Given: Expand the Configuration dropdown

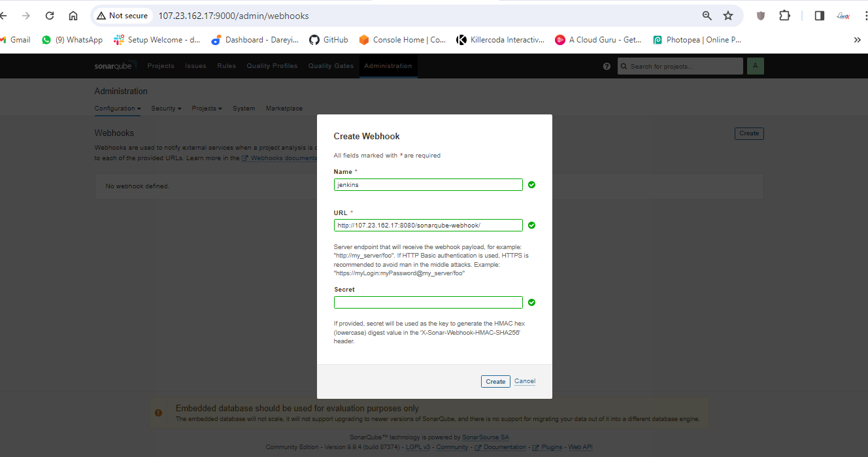Looking at the screenshot, I should pyautogui.click(x=117, y=109).
